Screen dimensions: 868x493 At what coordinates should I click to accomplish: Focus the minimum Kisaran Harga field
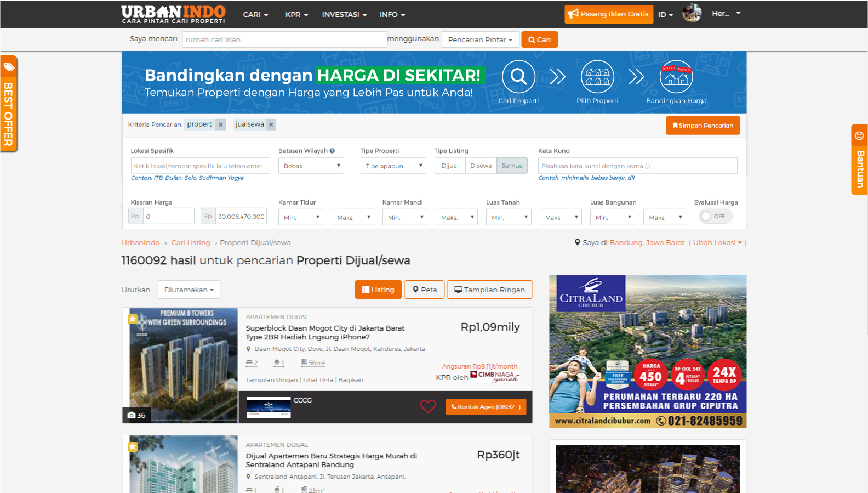click(x=169, y=216)
